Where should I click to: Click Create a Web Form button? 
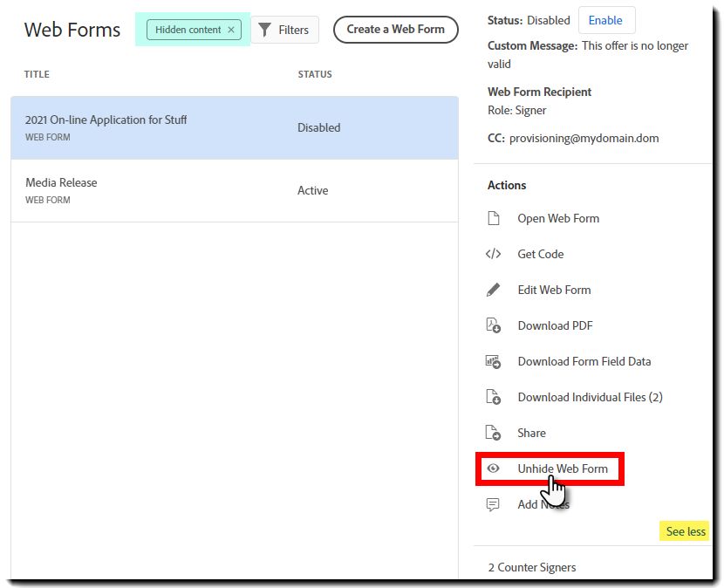(396, 30)
